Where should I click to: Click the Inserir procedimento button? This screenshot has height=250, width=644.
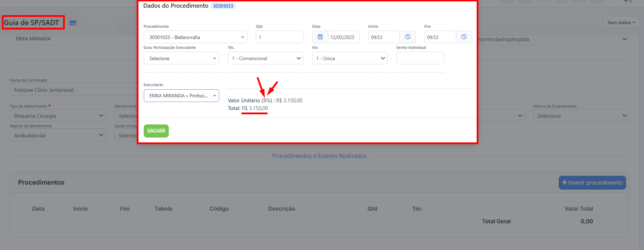coord(592,182)
